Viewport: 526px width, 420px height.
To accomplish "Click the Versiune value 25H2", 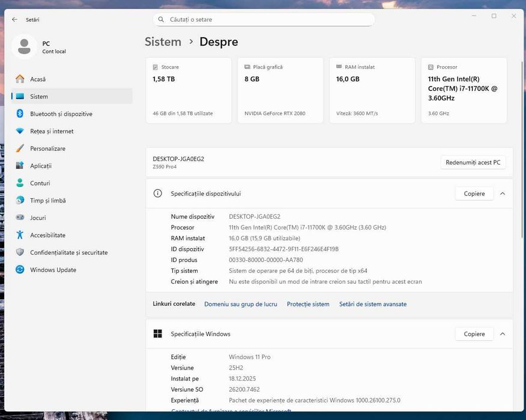I will click(x=236, y=368).
